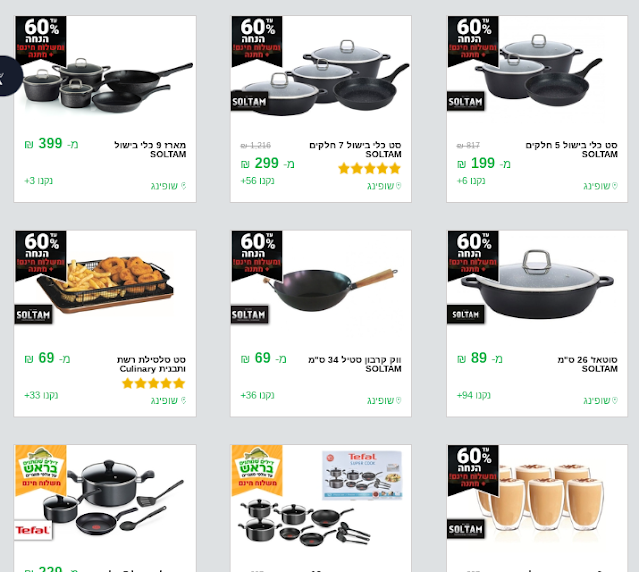Click star rating on Culinary mesh basket set
The image size is (639, 572).
(154, 383)
